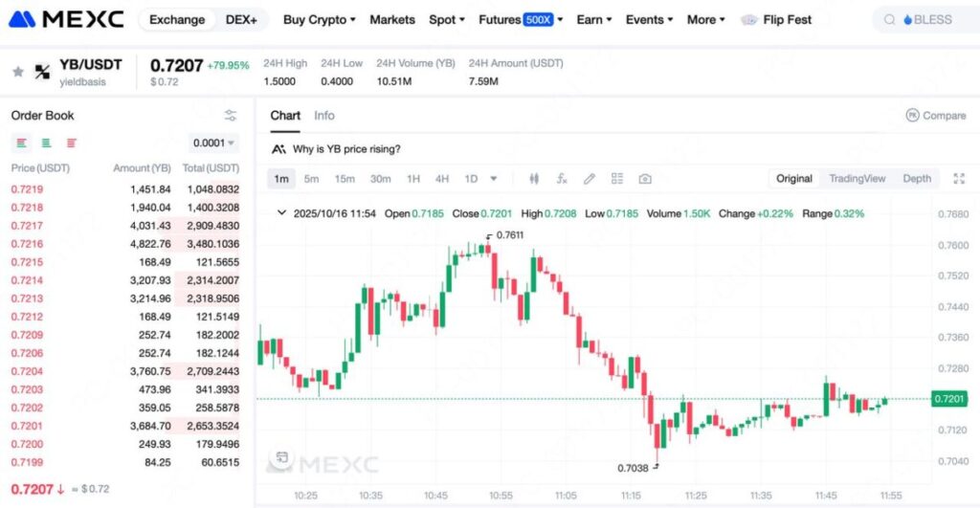
Task: Expand more timeframes arrow after 1D
Action: 494,178
